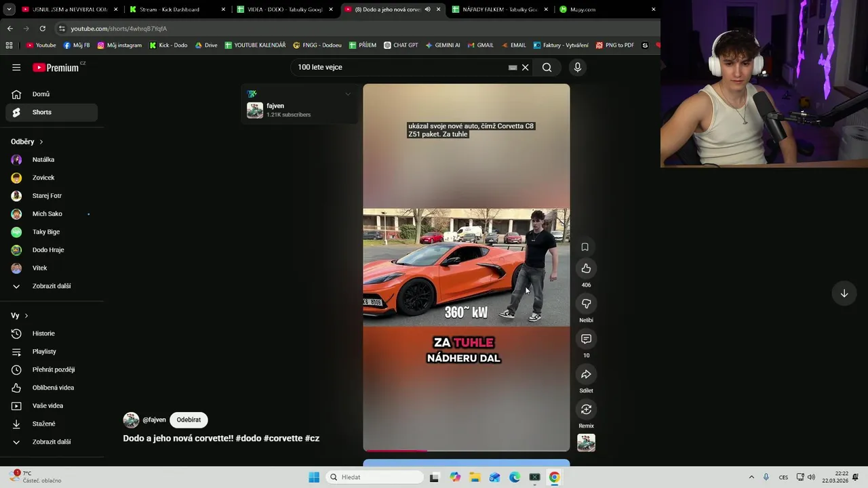Open File Explorer from the taskbar

coord(475,477)
